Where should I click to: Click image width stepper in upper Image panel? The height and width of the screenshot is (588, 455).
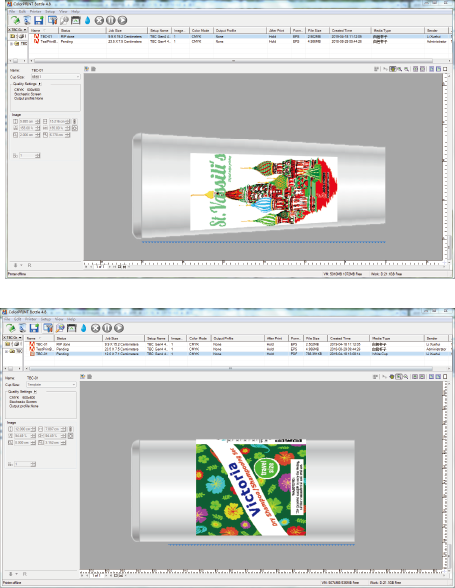tap(68, 122)
